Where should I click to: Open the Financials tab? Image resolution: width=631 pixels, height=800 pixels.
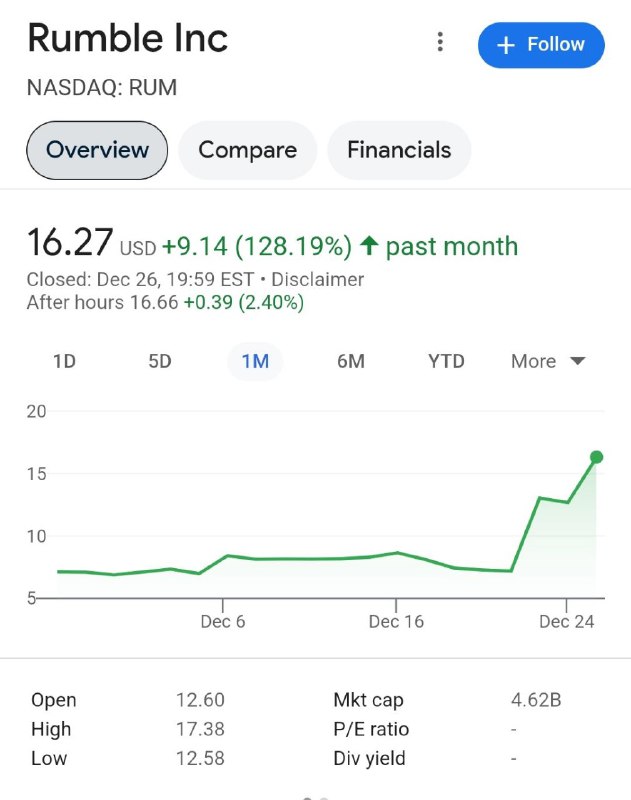[x=399, y=150]
